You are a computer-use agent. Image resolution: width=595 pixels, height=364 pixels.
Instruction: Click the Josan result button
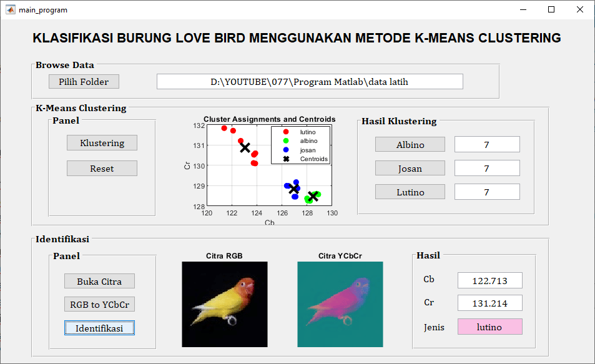coord(410,167)
